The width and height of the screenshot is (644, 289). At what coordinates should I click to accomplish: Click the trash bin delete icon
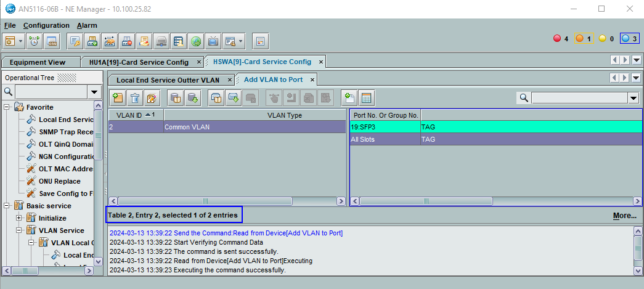[x=134, y=98]
